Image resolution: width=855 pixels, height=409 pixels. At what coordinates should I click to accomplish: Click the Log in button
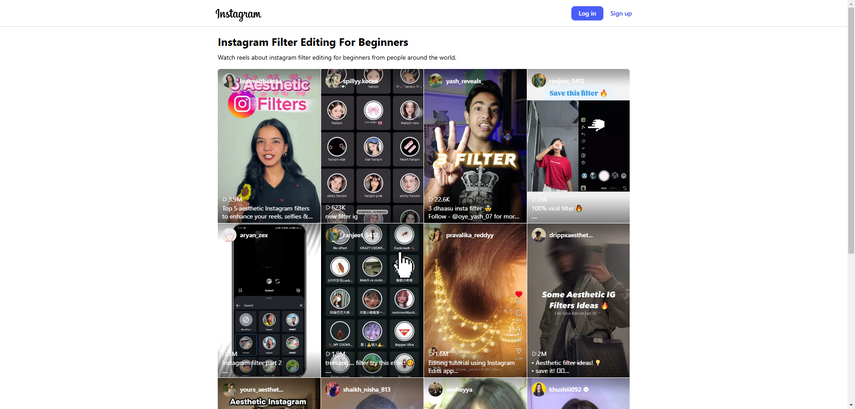[x=587, y=14]
